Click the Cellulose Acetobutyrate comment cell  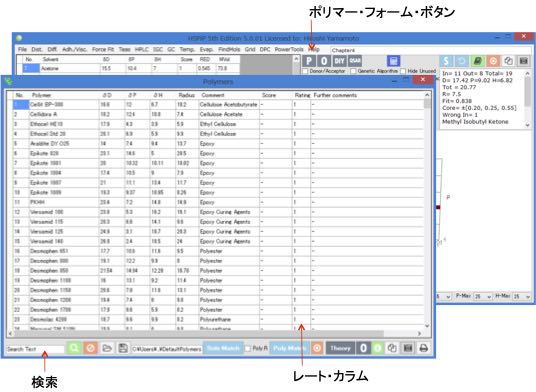pyautogui.click(x=229, y=105)
